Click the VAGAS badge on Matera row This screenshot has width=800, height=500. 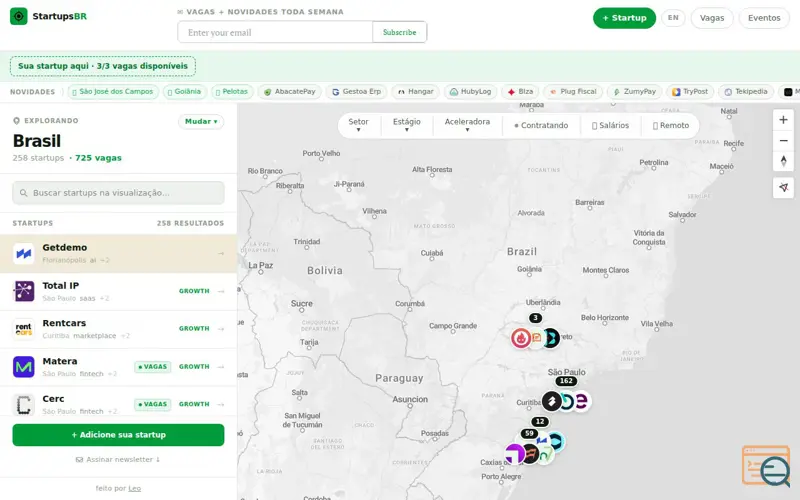153,367
